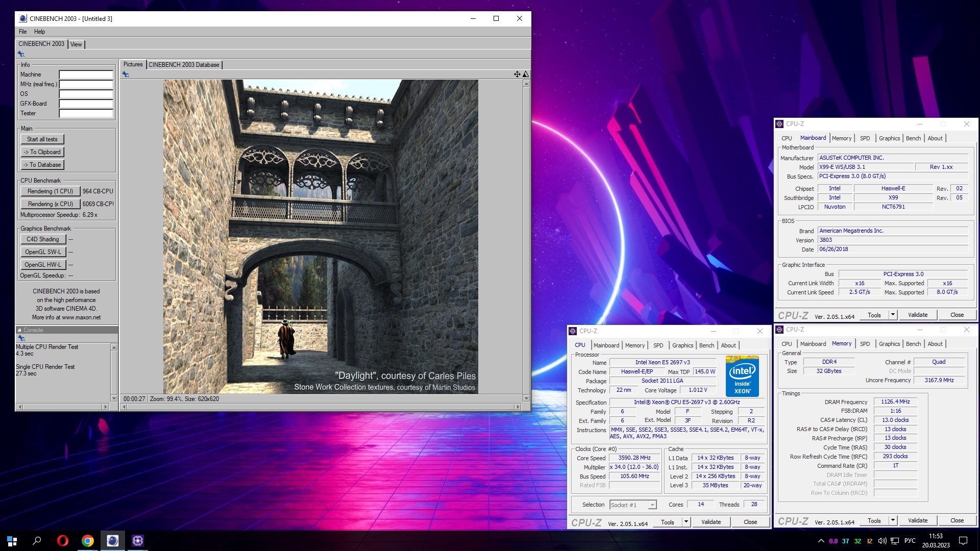Open Tools dropdown arrow in CPU-Z CPU window
980x551 pixels.
click(x=686, y=522)
